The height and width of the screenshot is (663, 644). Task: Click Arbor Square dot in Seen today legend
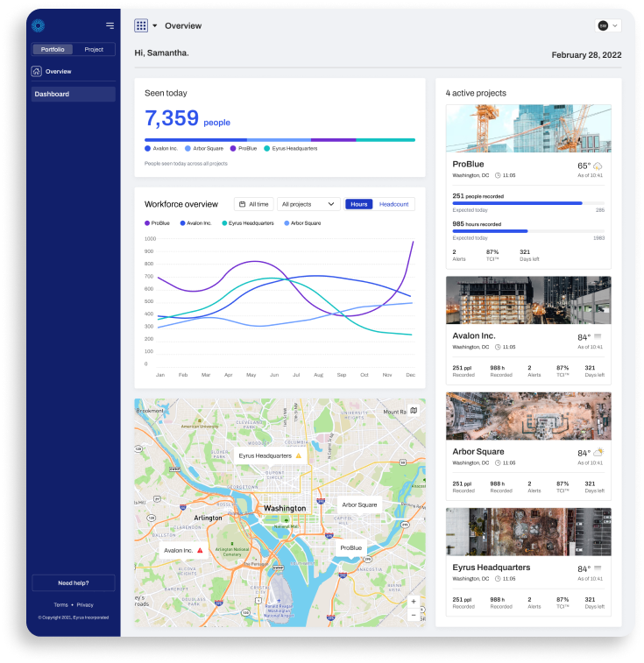click(188, 148)
